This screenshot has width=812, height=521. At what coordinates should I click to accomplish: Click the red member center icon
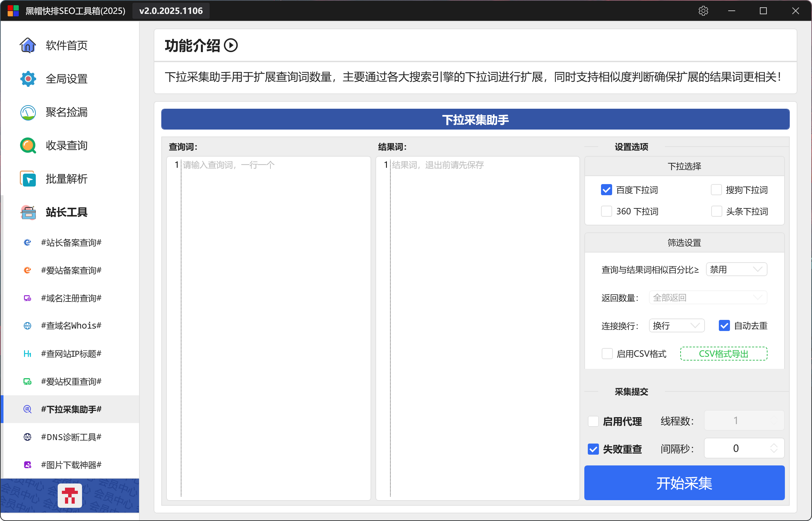coord(70,495)
